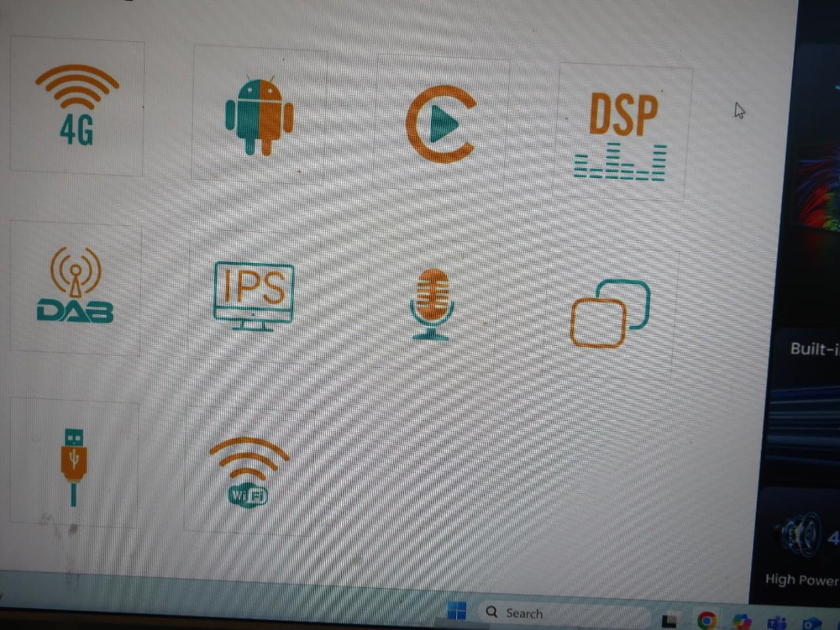Screen dimensions: 840x630
Task: Open the Windows Start menu
Action: 457,611
